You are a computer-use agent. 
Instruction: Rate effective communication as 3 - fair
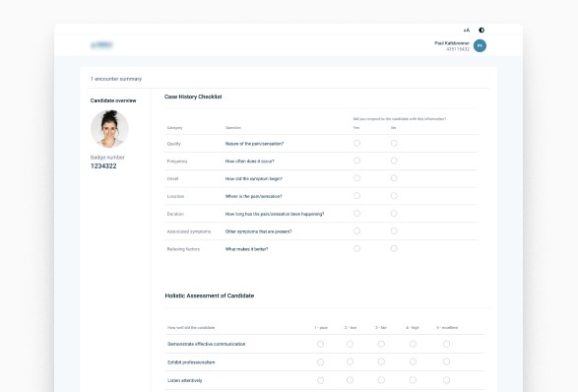[x=381, y=344]
